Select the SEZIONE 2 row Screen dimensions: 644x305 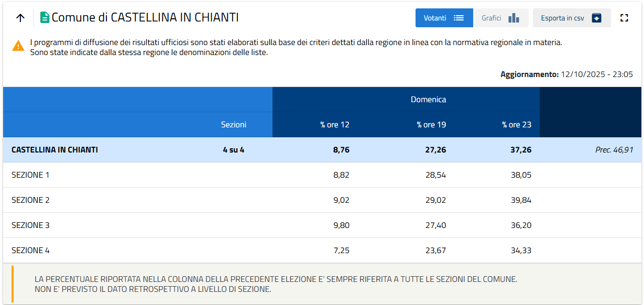point(30,200)
